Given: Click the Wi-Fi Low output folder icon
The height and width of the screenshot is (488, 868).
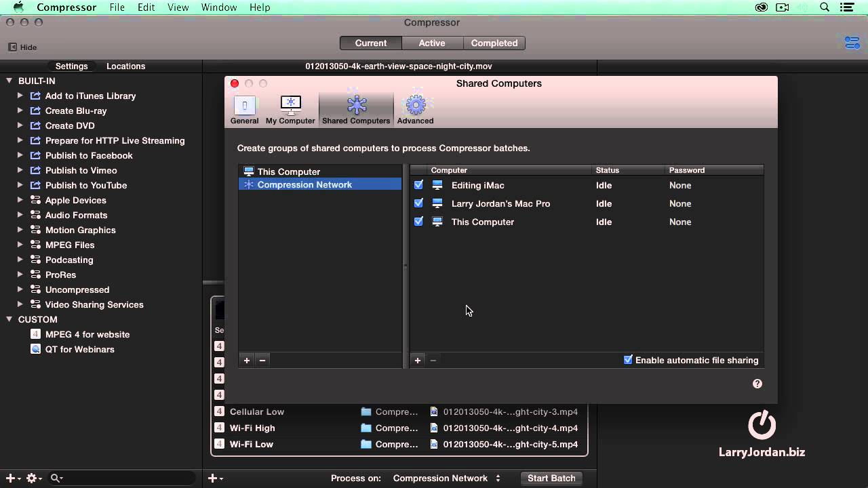Looking at the screenshot, I should (x=366, y=445).
